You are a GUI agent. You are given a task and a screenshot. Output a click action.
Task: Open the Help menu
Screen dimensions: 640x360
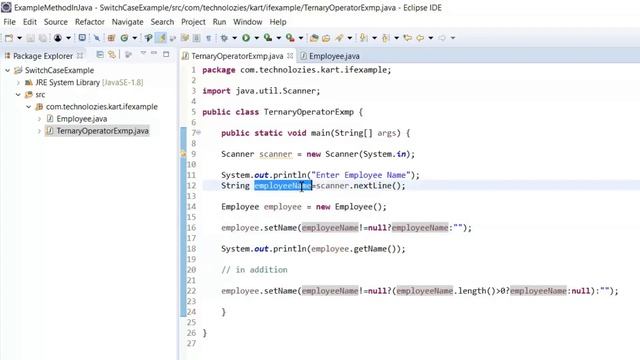278,22
